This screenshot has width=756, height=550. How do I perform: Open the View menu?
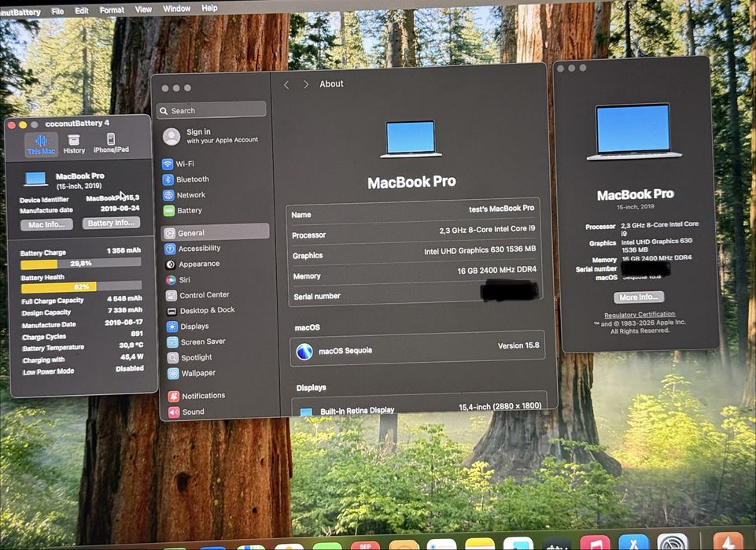[143, 9]
